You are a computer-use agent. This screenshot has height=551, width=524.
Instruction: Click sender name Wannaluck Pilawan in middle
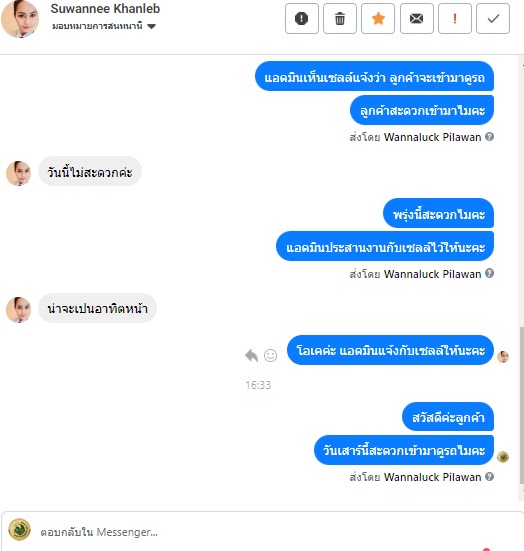click(x=432, y=274)
